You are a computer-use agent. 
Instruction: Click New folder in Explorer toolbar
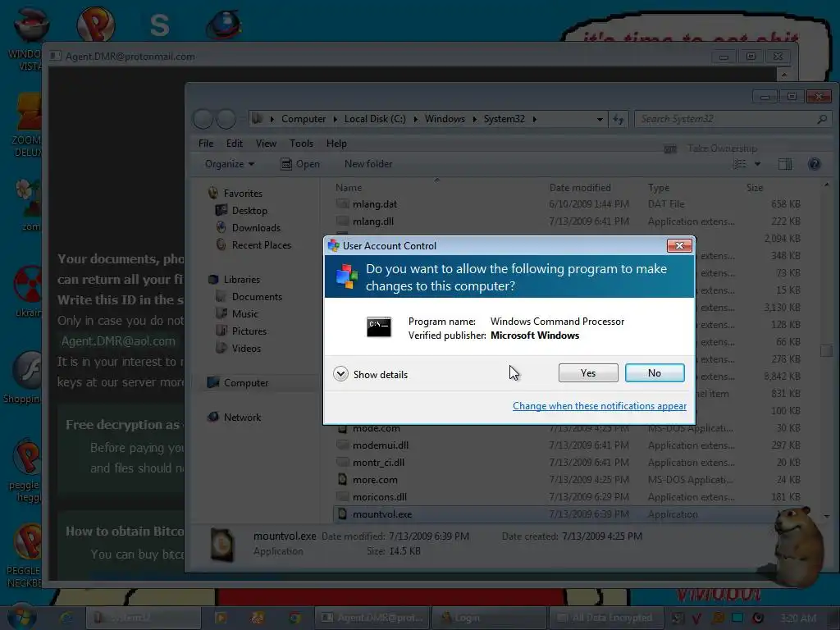pyautogui.click(x=368, y=164)
